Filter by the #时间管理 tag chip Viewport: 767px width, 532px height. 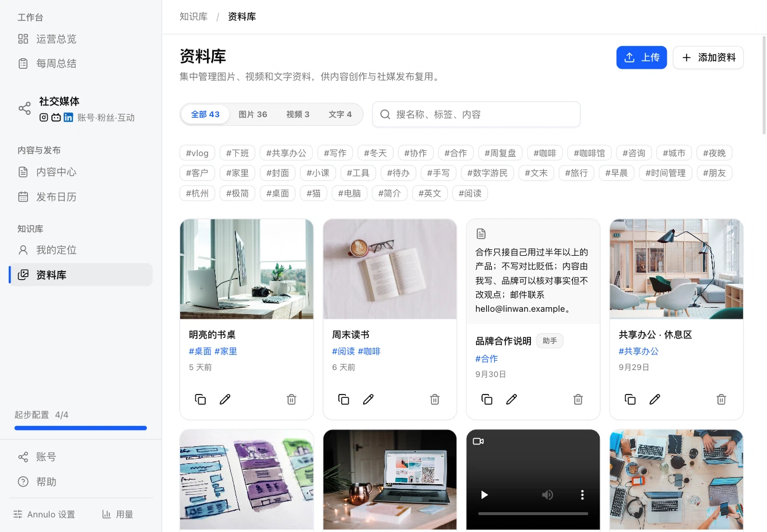click(666, 173)
